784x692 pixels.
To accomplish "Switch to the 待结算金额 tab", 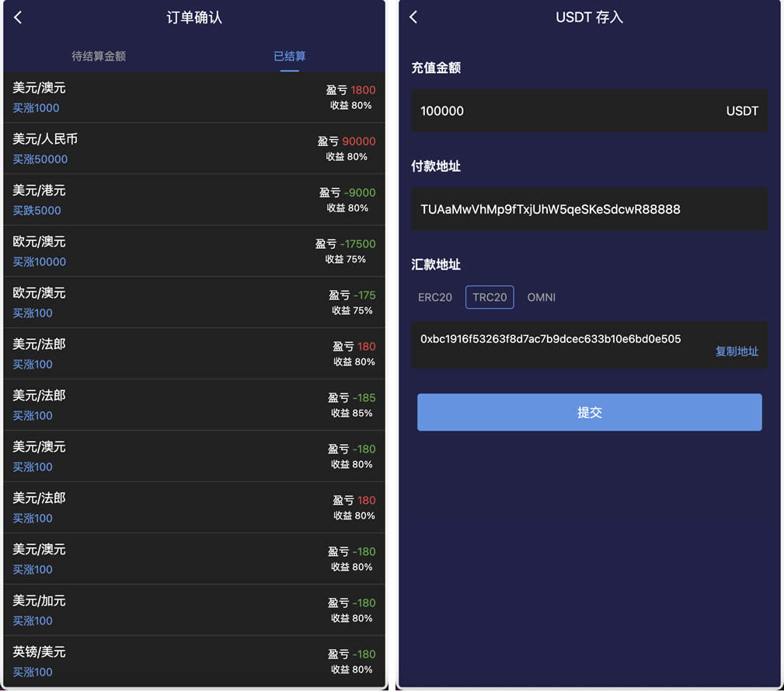I will (99, 56).
